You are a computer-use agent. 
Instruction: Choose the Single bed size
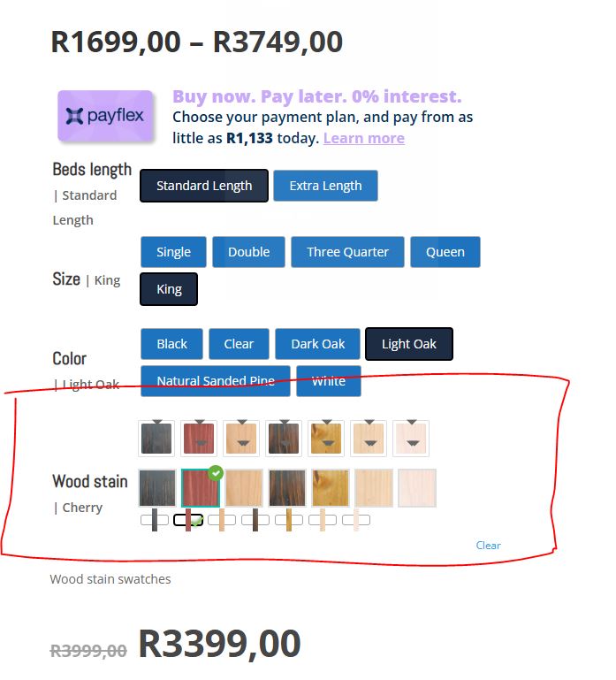click(x=173, y=252)
